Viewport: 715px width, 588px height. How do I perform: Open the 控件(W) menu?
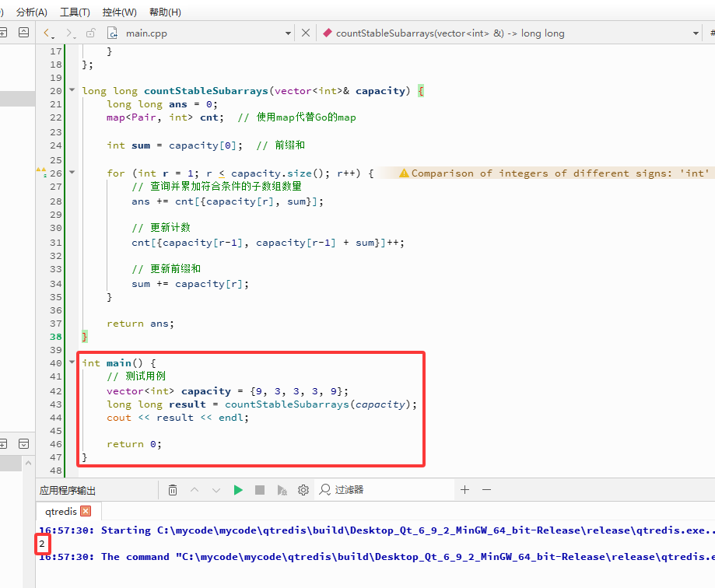click(x=120, y=12)
